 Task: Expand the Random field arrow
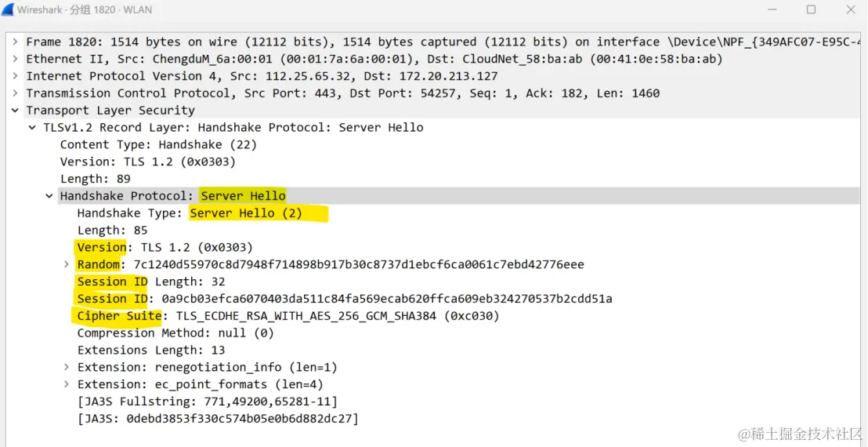pyautogui.click(x=67, y=265)
